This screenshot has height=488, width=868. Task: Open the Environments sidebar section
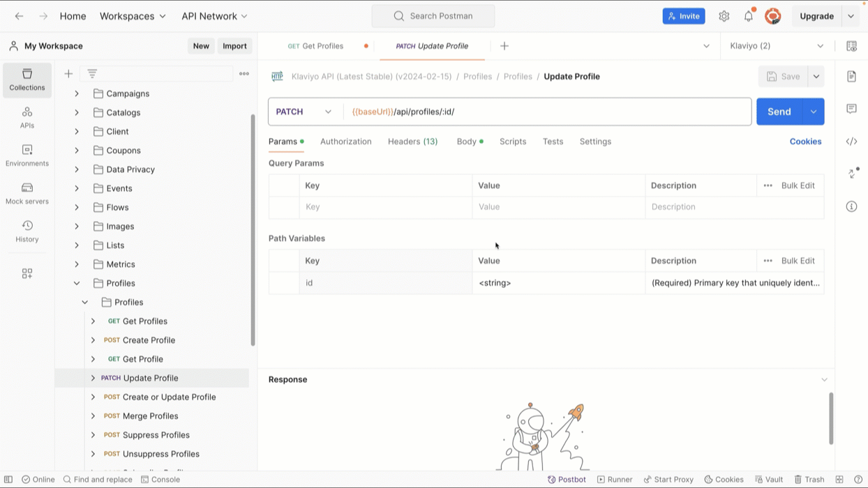tap(27, 155)
